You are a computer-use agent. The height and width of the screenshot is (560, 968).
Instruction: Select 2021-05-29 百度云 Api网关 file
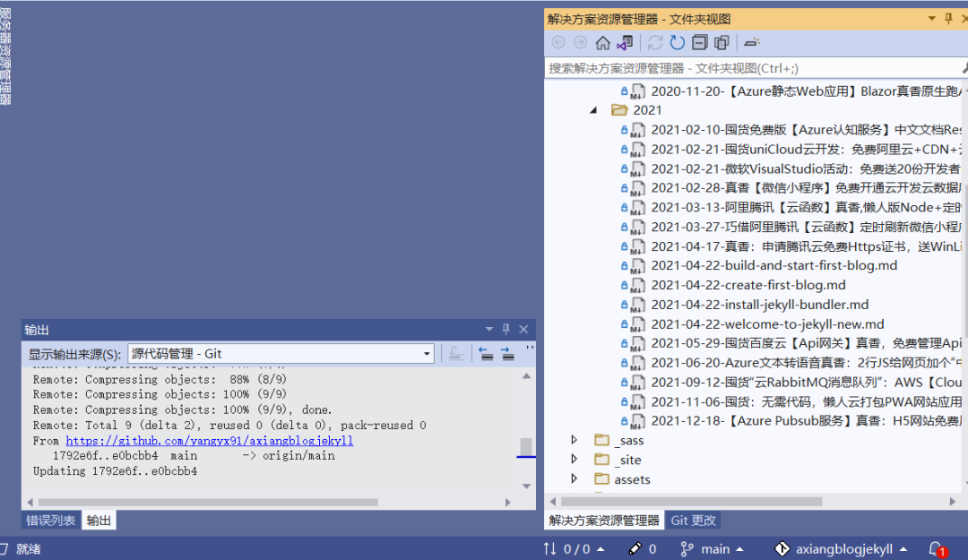coord(806,343)
